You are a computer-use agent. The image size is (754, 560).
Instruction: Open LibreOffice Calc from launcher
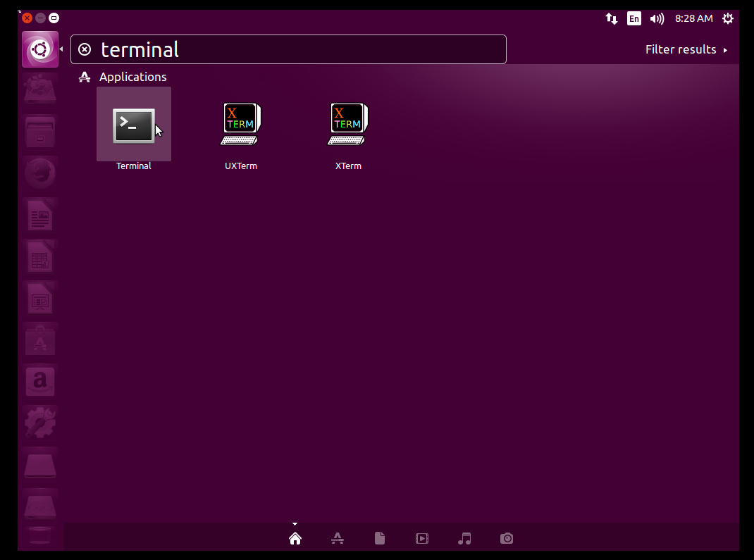click(x=40, y=256)
